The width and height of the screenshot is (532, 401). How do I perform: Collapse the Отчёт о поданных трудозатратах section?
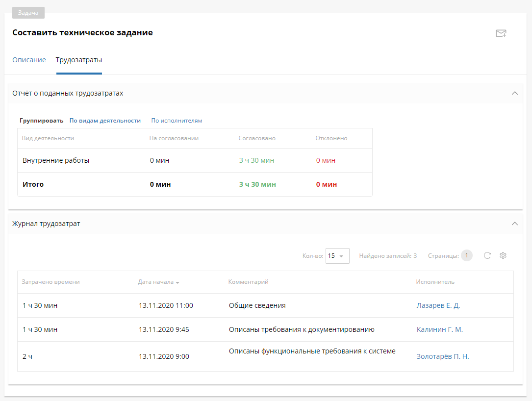(x=514, y=93)
